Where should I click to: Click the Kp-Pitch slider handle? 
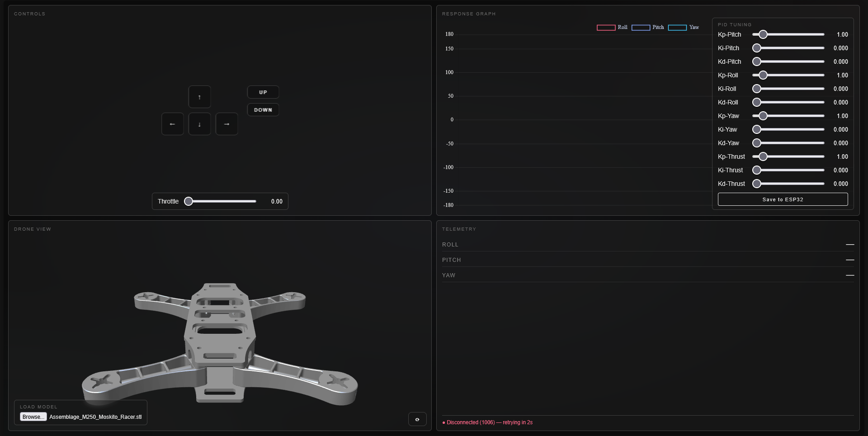pyautogui.click(x=763, y=34)
